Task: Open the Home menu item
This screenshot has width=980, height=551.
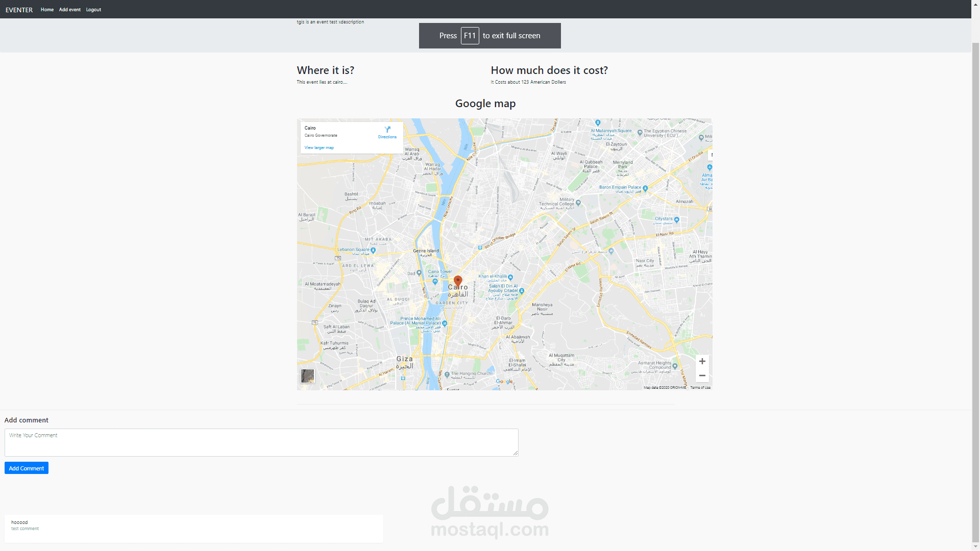Action: 47,9
